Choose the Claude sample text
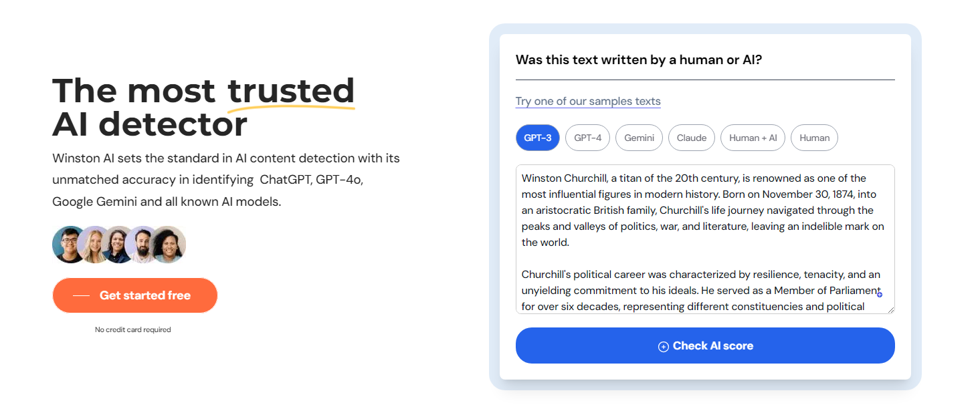This screenshot has width=980, height=417. pyautogui.click(x=692, y=138)
